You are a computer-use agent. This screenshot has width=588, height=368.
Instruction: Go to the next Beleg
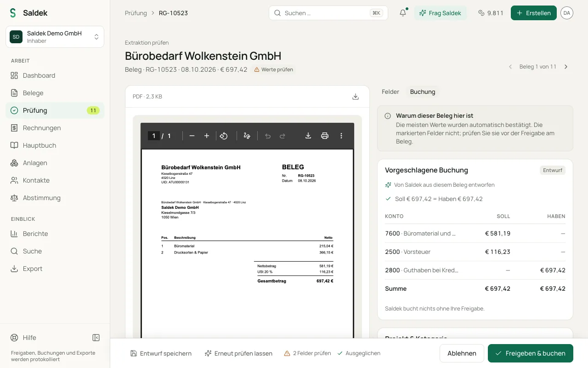566,67
